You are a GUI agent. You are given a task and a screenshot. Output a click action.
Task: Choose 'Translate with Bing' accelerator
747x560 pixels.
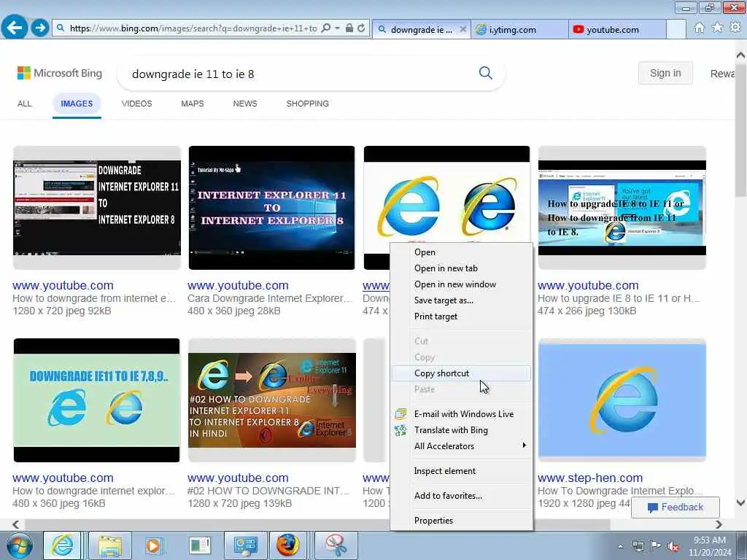pos(461,430)
